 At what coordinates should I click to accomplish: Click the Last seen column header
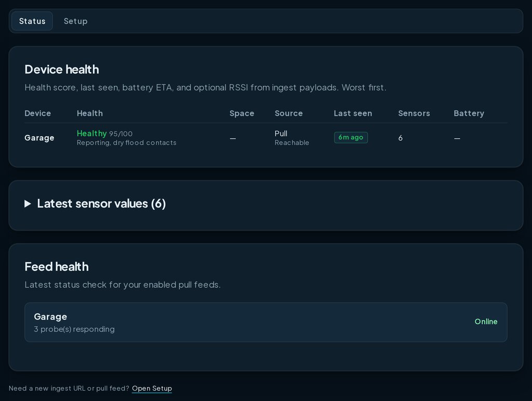click(x=353, y=113)
